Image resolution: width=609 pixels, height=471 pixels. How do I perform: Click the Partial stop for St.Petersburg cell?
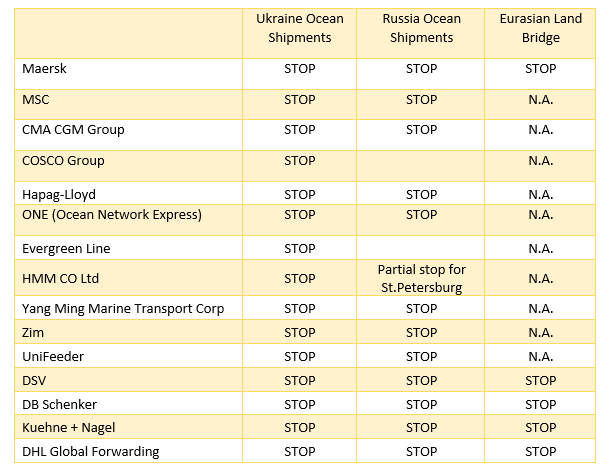pos(421,278)
